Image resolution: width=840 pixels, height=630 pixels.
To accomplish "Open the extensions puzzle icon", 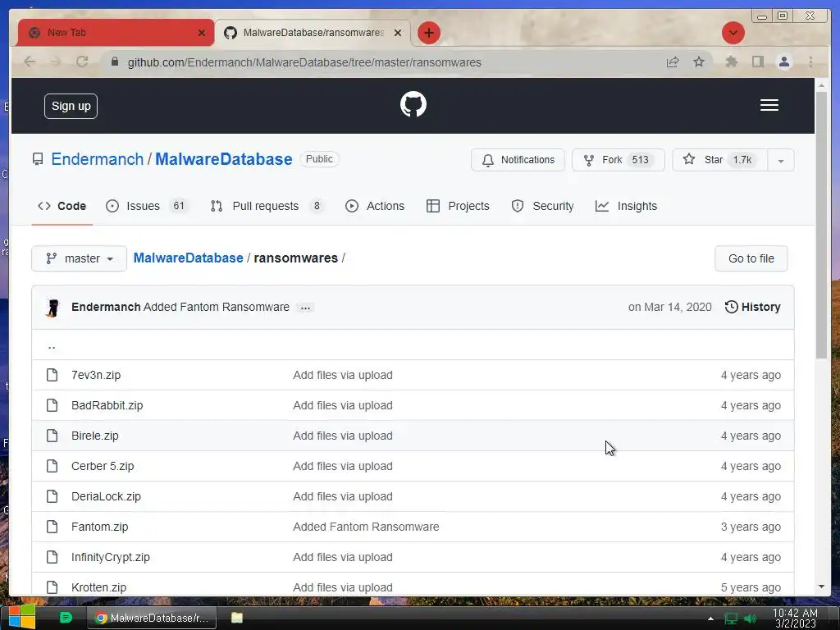I will coord(731,62).
